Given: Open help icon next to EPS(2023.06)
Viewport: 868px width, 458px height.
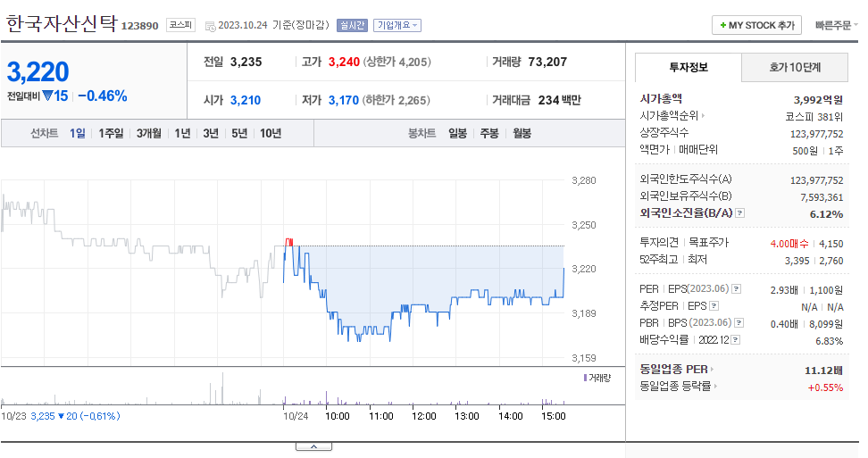Looking at the screenshot, I should 736,288.
